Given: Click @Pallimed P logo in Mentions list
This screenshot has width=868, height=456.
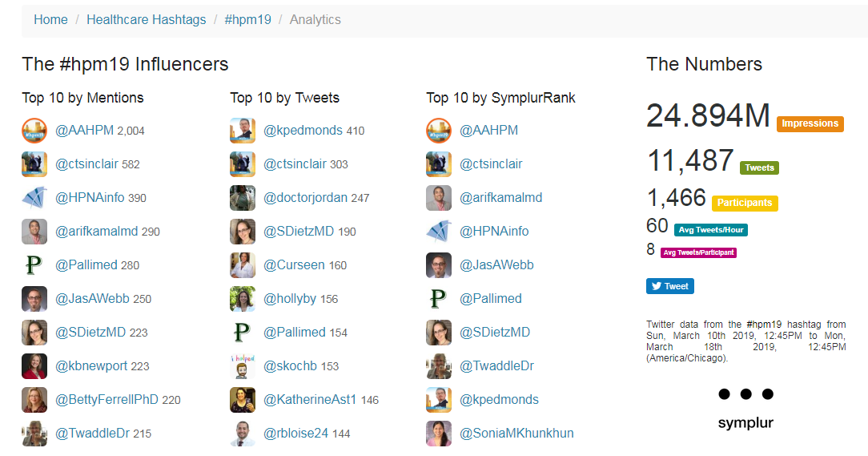Looking at the screenshot, I should tap(34, 265).
